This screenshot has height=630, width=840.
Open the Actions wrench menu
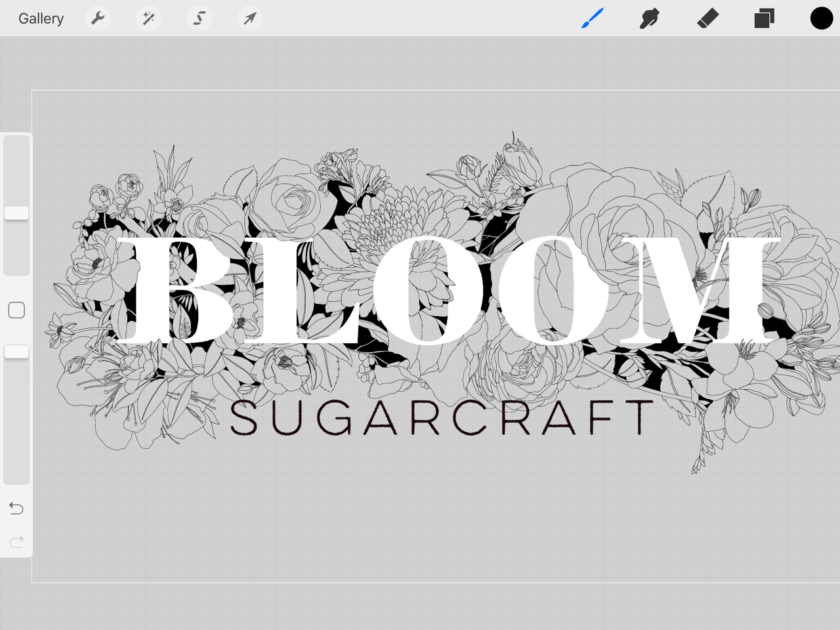point(98,18)
